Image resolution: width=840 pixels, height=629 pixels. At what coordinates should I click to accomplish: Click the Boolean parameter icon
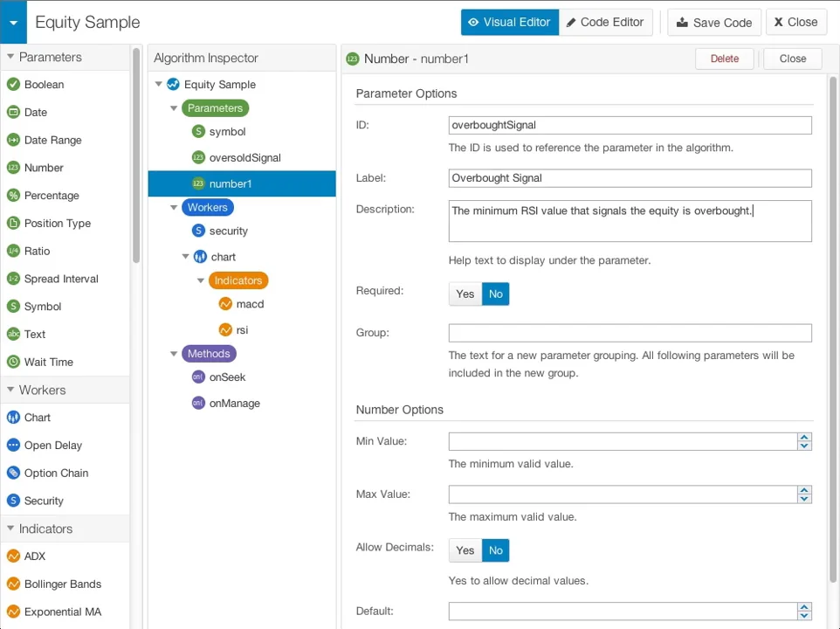pyautogui.click(x=13, y=84)
